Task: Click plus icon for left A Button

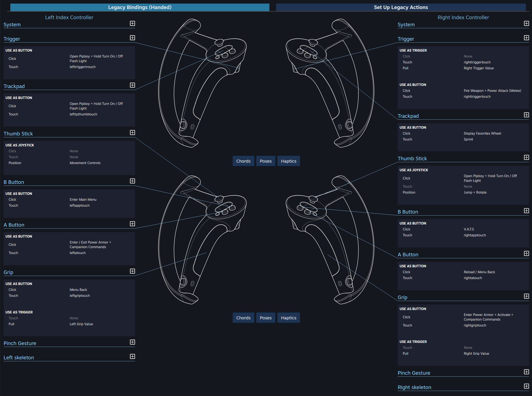Action: click(132, 224)
